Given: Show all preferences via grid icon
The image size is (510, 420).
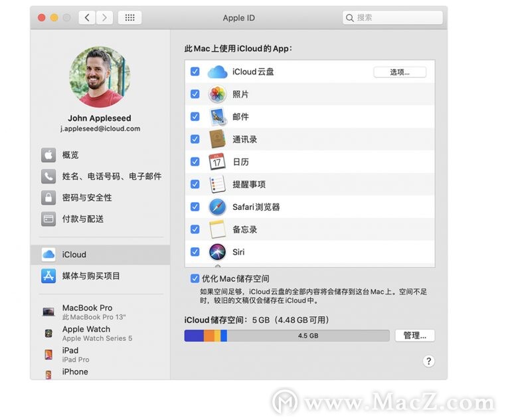Looking at the screenshot, I should click(x=129, y=17).
